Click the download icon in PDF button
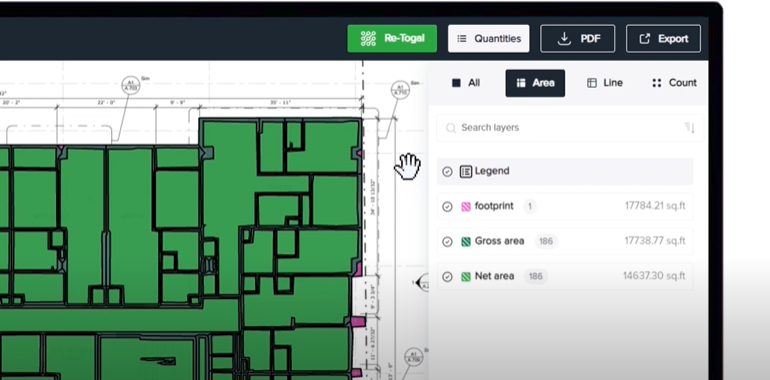The image size is (770, 380). click(x=564, y=38)
